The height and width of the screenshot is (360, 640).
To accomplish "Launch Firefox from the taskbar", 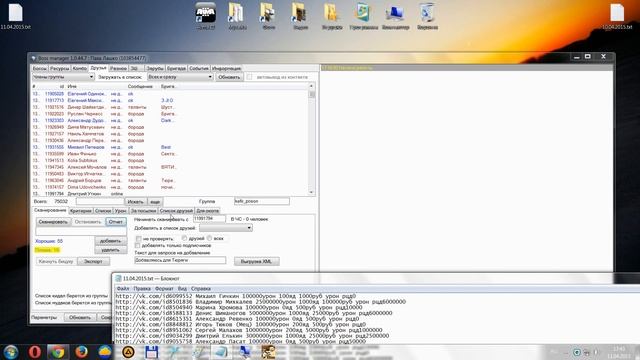I will (81, 351).
